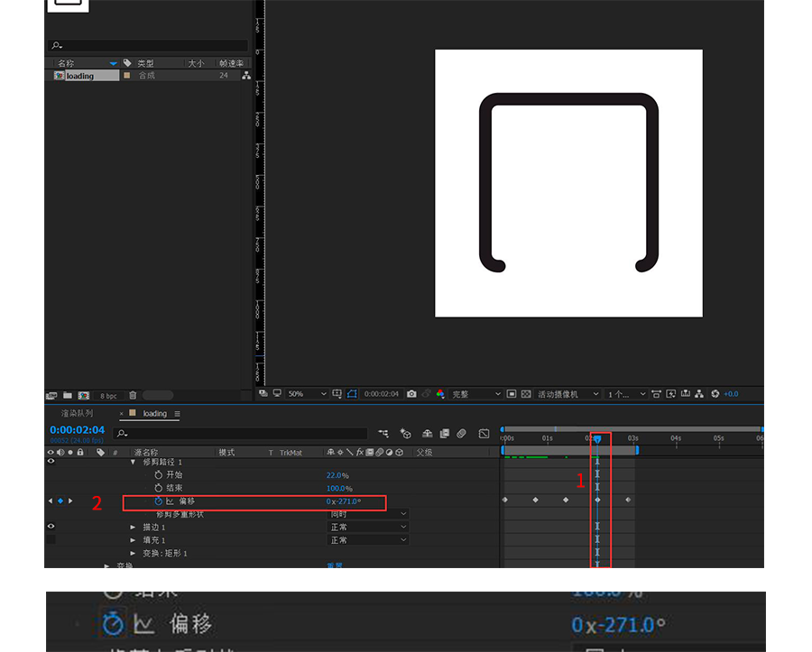The width and height of the screenshot is (812, 652).
Task: Delete selected item with trash icon
Action: (133, 395)
